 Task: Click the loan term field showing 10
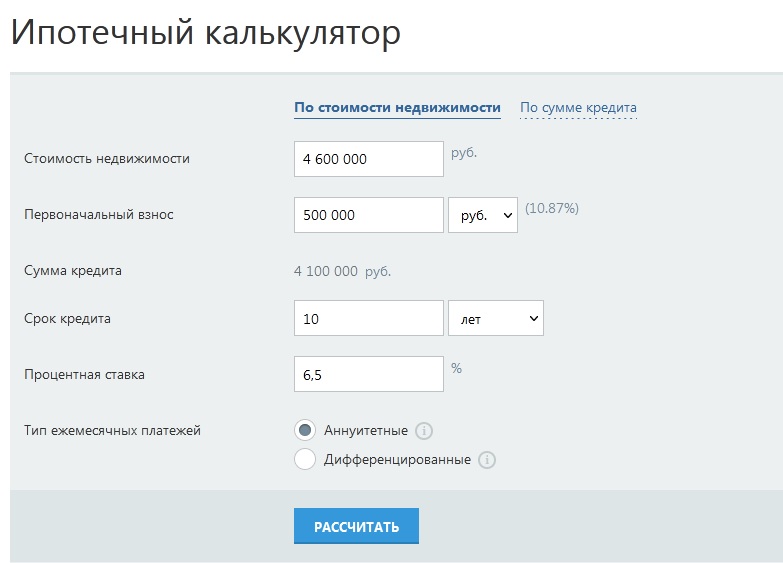[368, 319]
